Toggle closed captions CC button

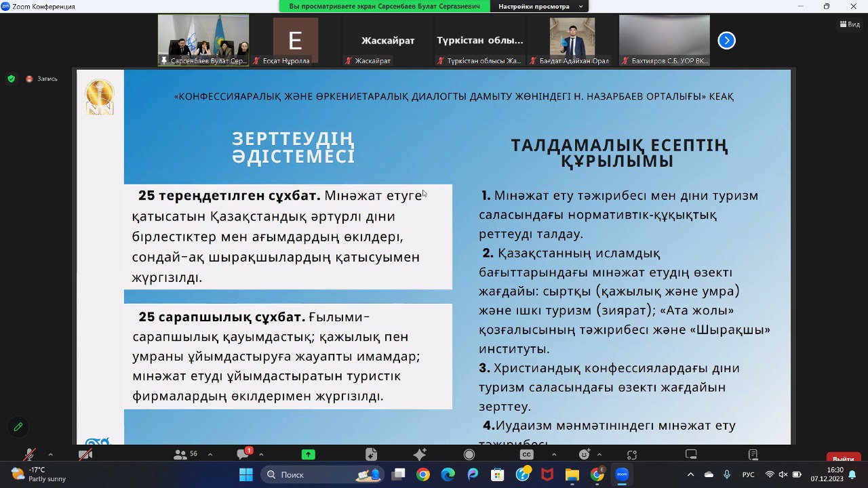click(x=526, y=454)
